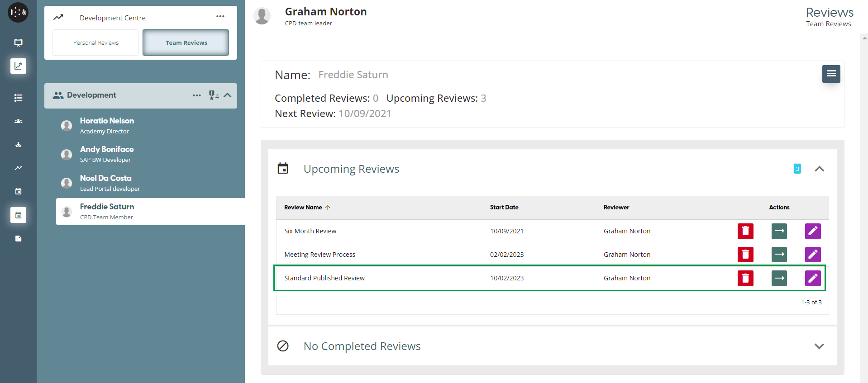
Task: Click Graham Norton's profile avatar
Action: [262, 16]
